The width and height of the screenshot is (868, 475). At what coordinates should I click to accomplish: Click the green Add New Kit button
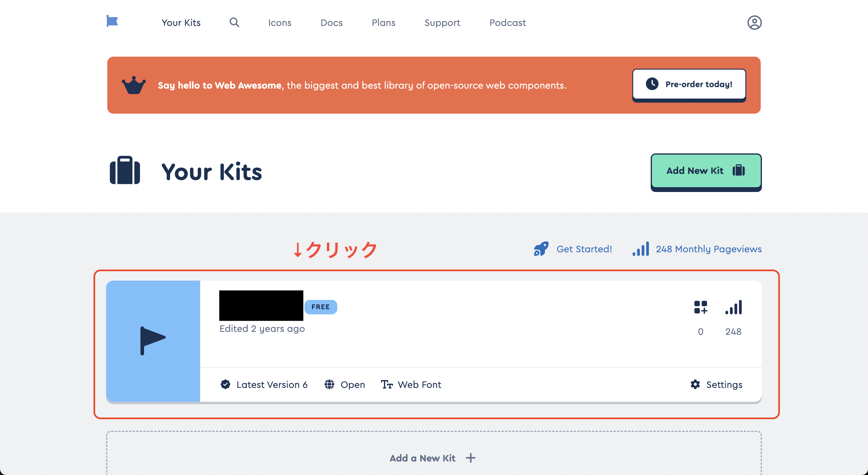pyautogui.click(x=706, y=171)
